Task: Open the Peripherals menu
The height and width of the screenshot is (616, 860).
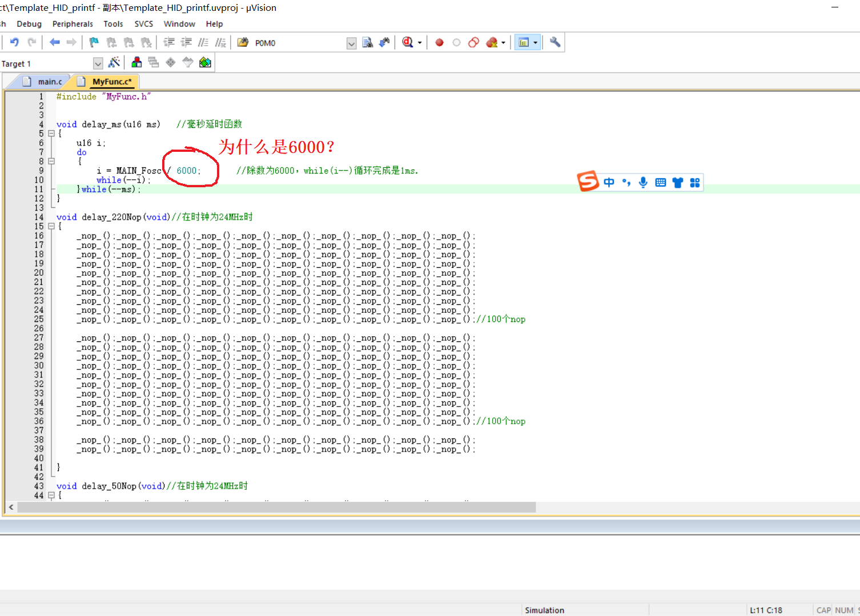Action: point(73,24)
